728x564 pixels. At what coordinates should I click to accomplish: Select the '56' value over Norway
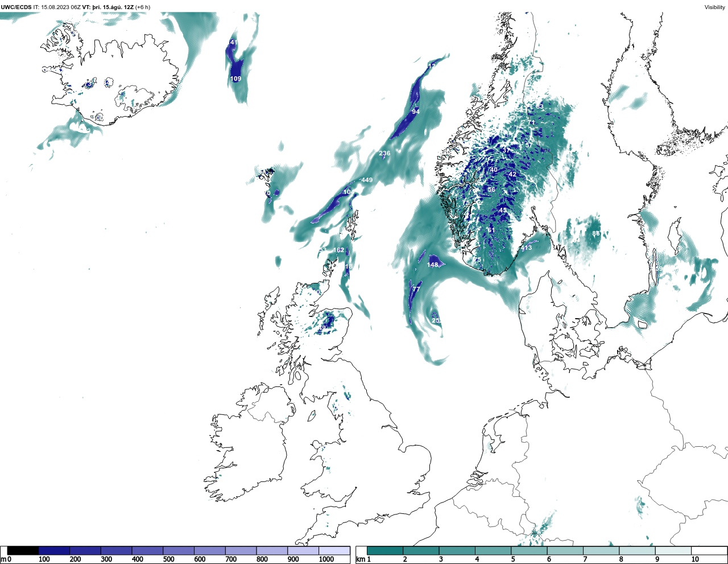(491, 190)
